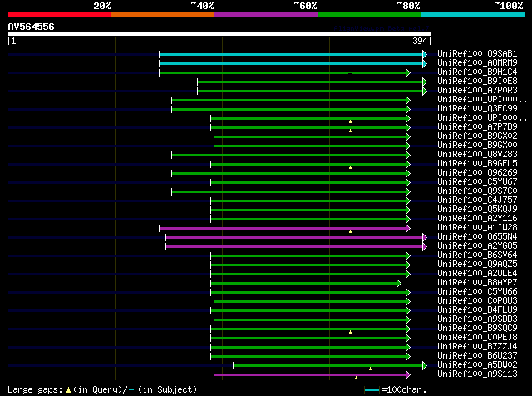The image size is (532, 396).
Task: Click the purple alignment bar for UniRef100_A2YG85
Action: [294, 247]
